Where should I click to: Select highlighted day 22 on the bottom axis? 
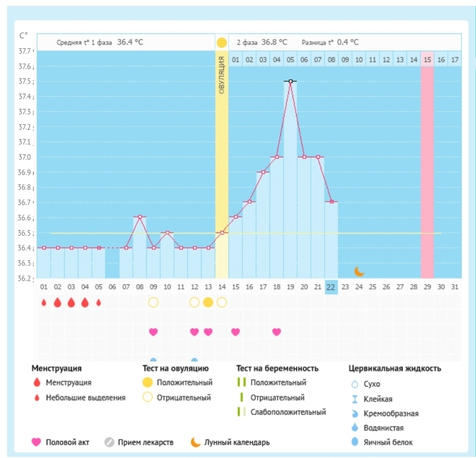[331, 287]
